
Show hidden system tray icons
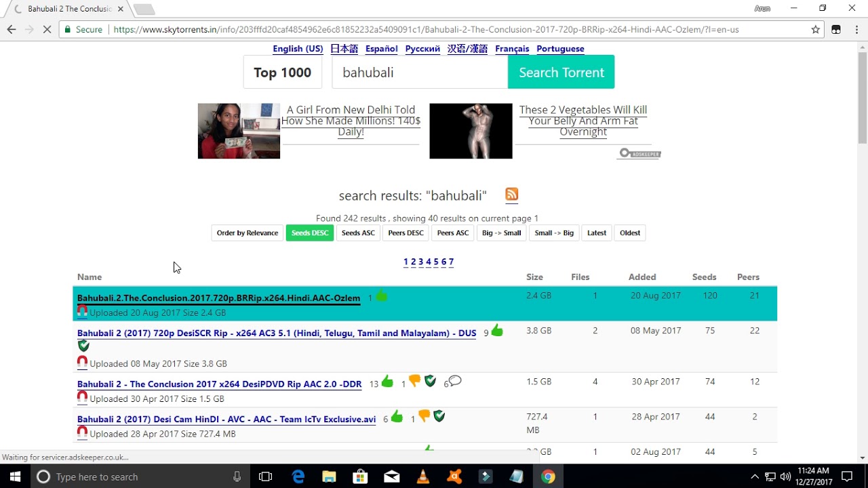[755, 476]
